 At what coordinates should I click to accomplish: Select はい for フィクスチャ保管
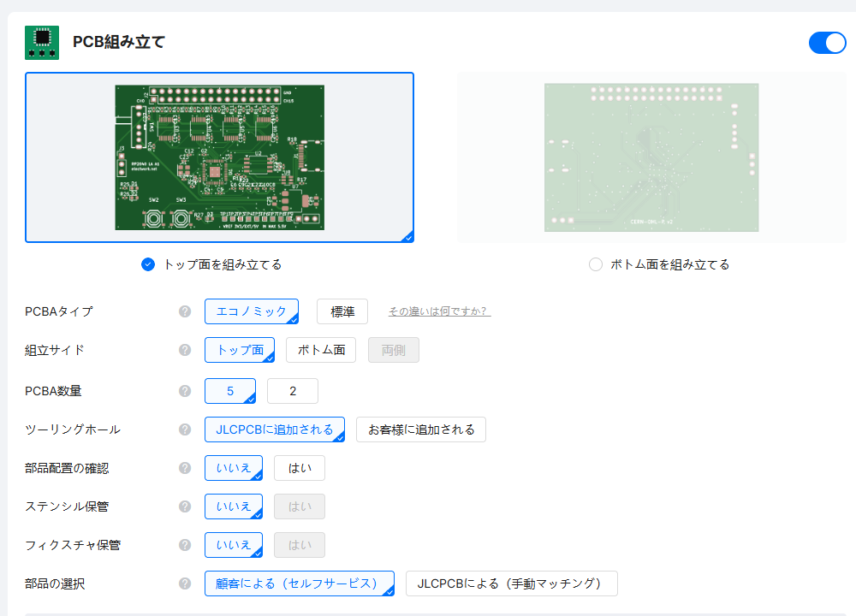click(300, 545)
